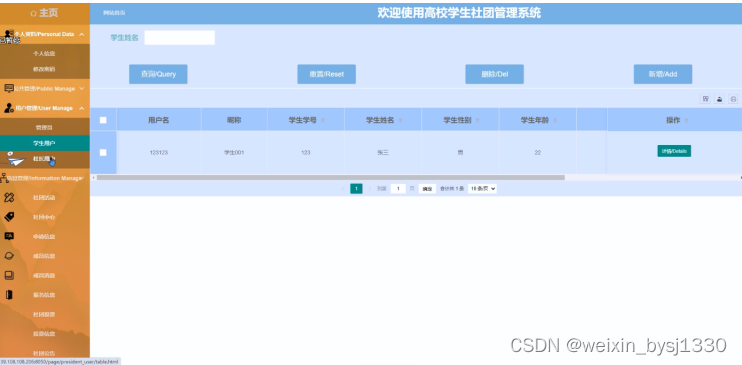Click the table export icon
Image resolution: width=742 pixels, height=365 pixels.
click(719, 99)
